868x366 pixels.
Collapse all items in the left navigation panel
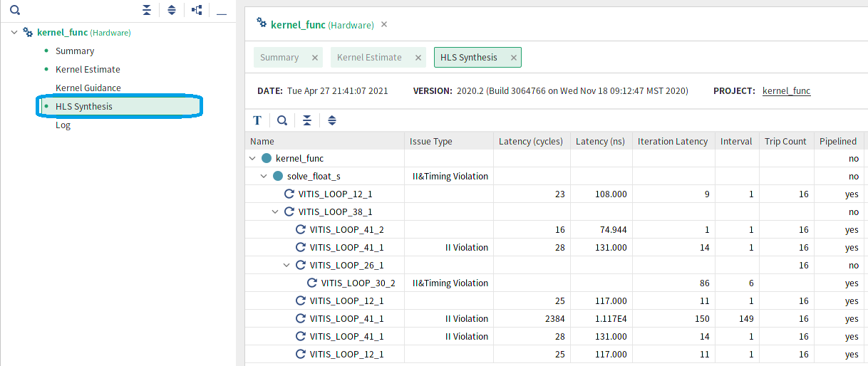click(x=147, y=11)
